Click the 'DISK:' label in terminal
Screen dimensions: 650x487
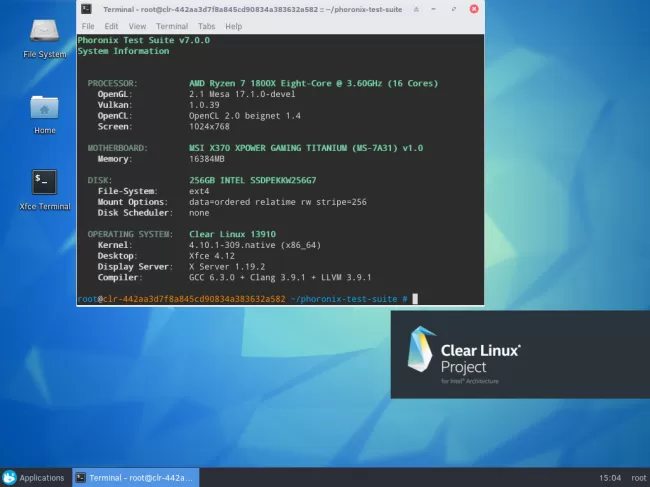click(99, 180)
